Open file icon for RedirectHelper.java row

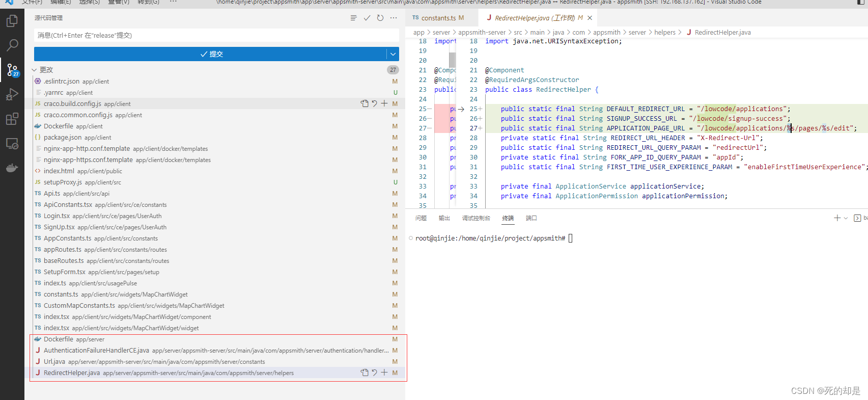click(x=365, y=372)
